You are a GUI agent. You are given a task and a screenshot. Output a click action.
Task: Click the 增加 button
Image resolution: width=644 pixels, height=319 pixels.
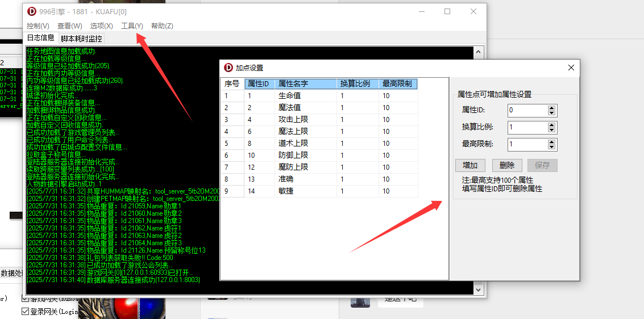pos(470,165)
